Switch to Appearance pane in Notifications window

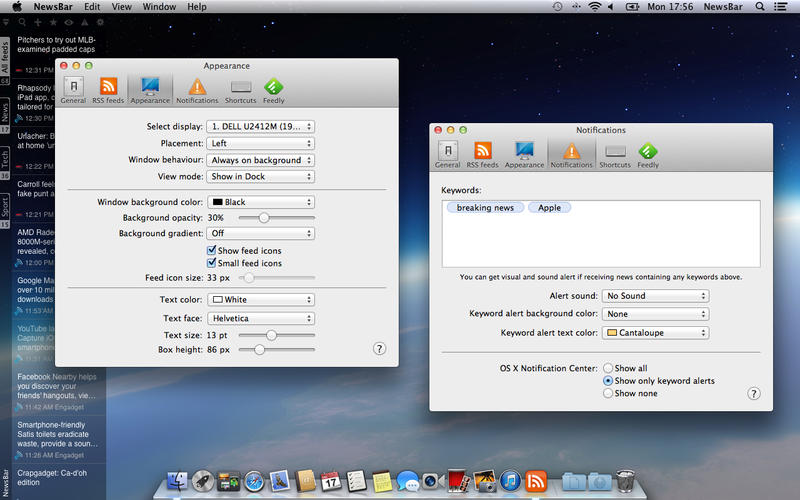coord(524,155)
